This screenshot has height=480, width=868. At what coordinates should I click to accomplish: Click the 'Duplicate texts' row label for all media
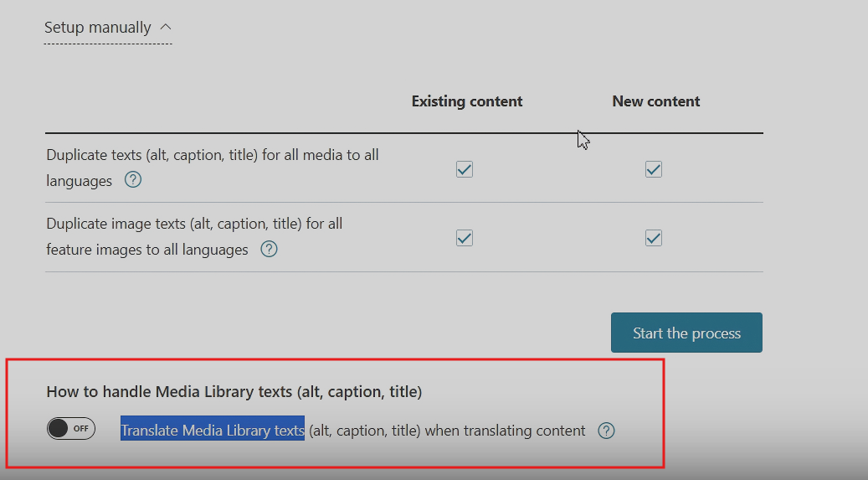(x=213, y=155)
